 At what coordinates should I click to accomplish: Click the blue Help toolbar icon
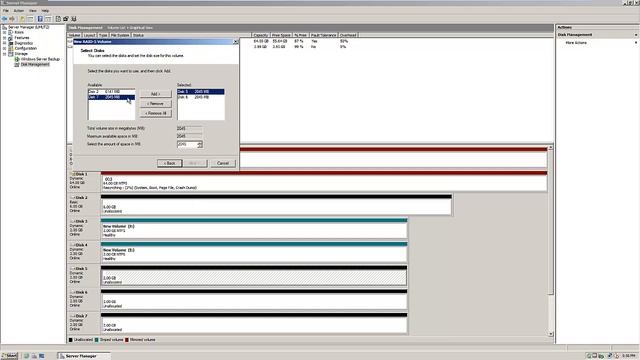[x=40, y=19]
